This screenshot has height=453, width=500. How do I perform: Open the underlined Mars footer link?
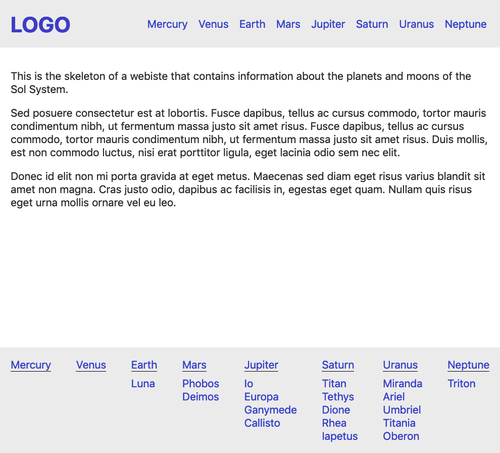click(x=194, y=365)
